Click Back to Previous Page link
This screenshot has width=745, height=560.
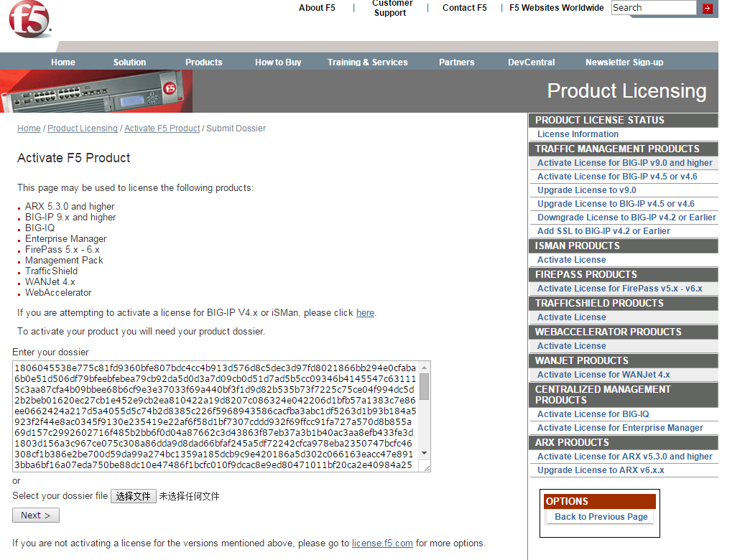601,517
